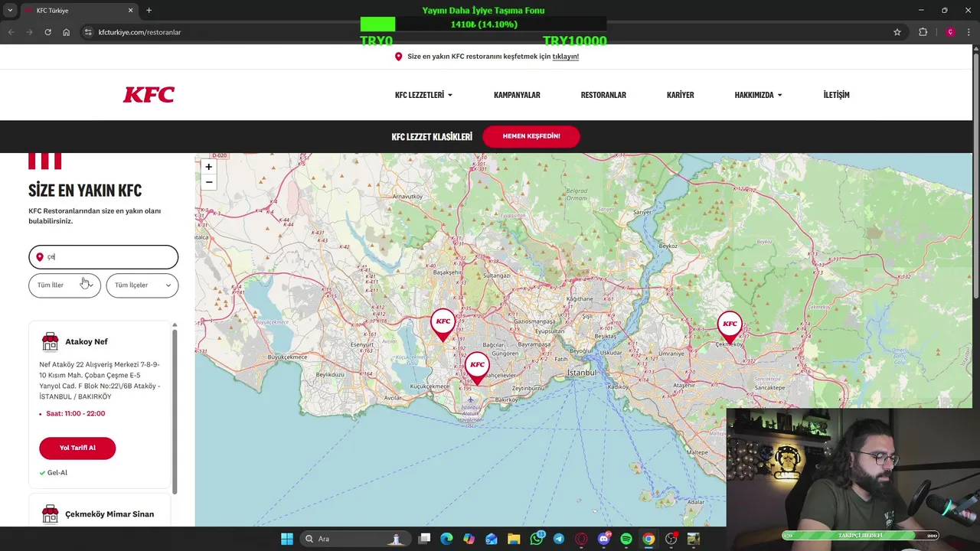Click the red location pin in top banner

point(398,57)
